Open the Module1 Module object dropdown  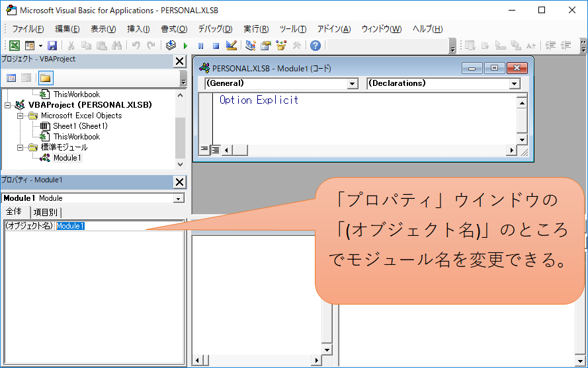pos(179,198)
